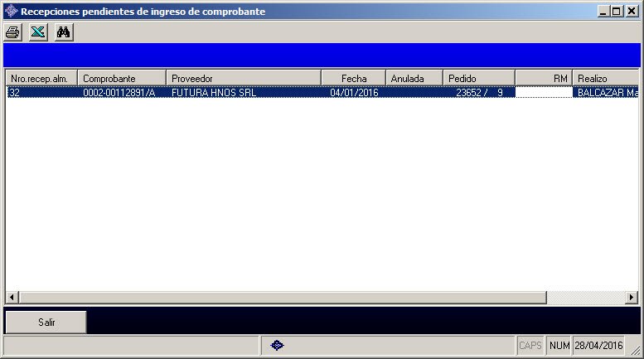The width and height of the screenshot is (644, 359).
Task: Sort by the Nro.recep.alm. column header
Action: coord(41,78)
